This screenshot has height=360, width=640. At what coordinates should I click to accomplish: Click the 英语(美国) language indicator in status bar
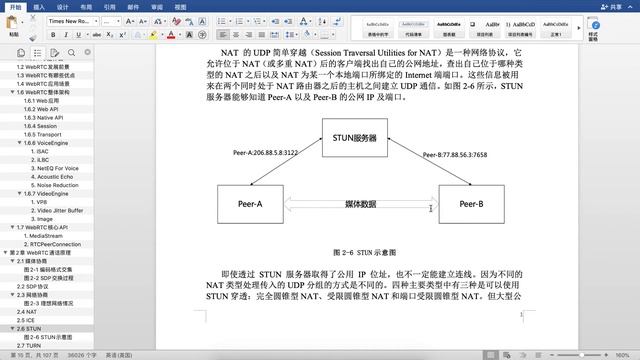point(119,355)
